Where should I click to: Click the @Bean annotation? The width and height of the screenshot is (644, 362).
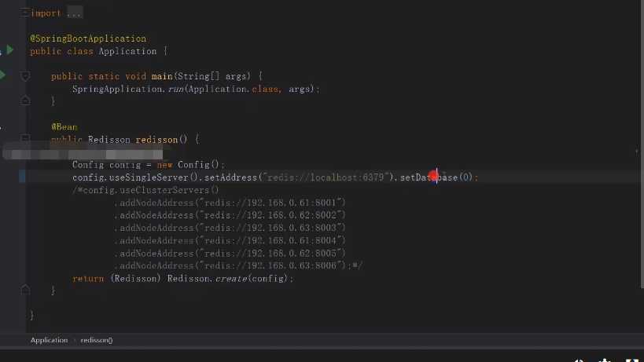64,126
